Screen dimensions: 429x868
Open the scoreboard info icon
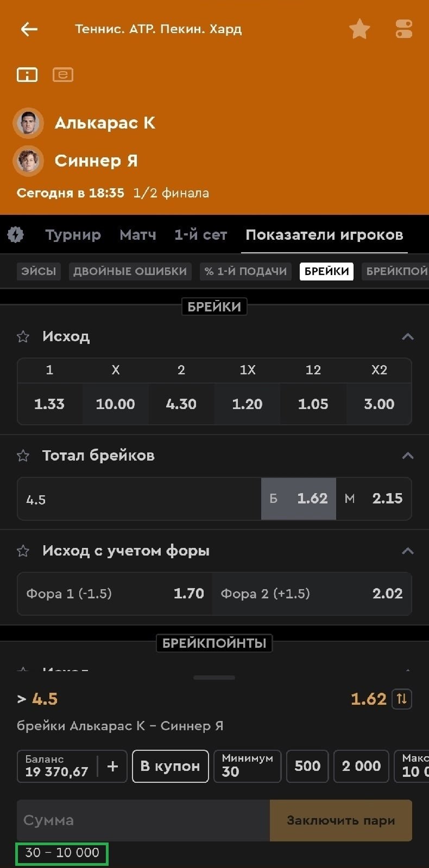[27, 74]
